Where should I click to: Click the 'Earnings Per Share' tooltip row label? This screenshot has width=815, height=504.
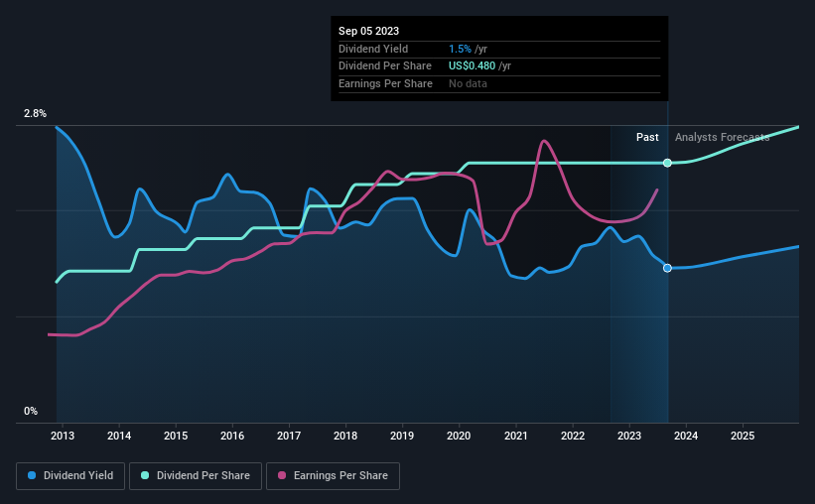[386, 83]
